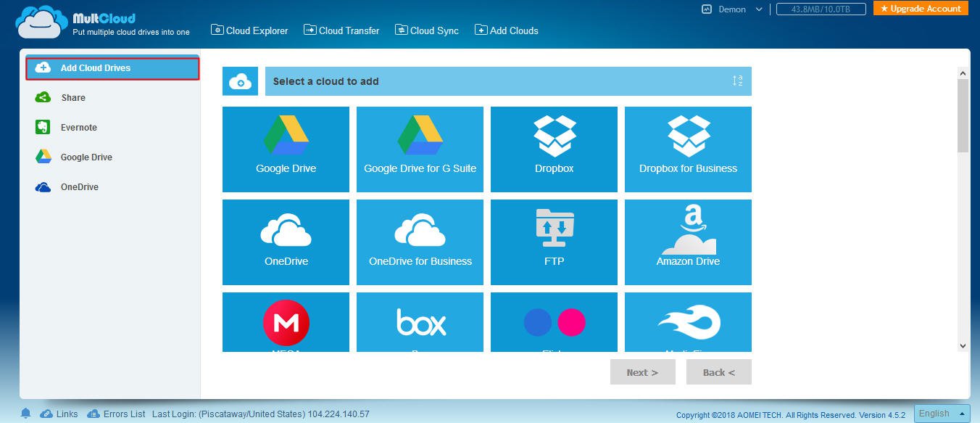Click the cloud list scrollbar thumb
The height and width of the screenshot is (423, 980).
[x=963, y=115]
